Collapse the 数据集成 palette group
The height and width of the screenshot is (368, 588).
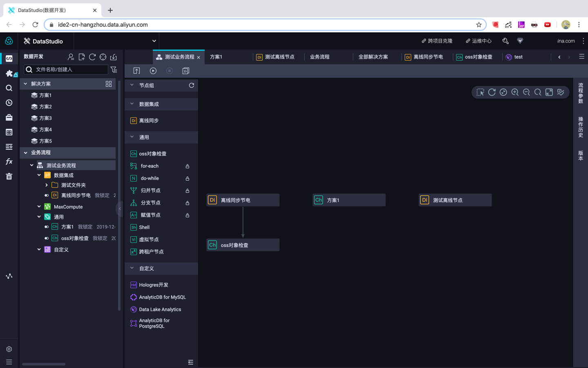tap(132, 104)
